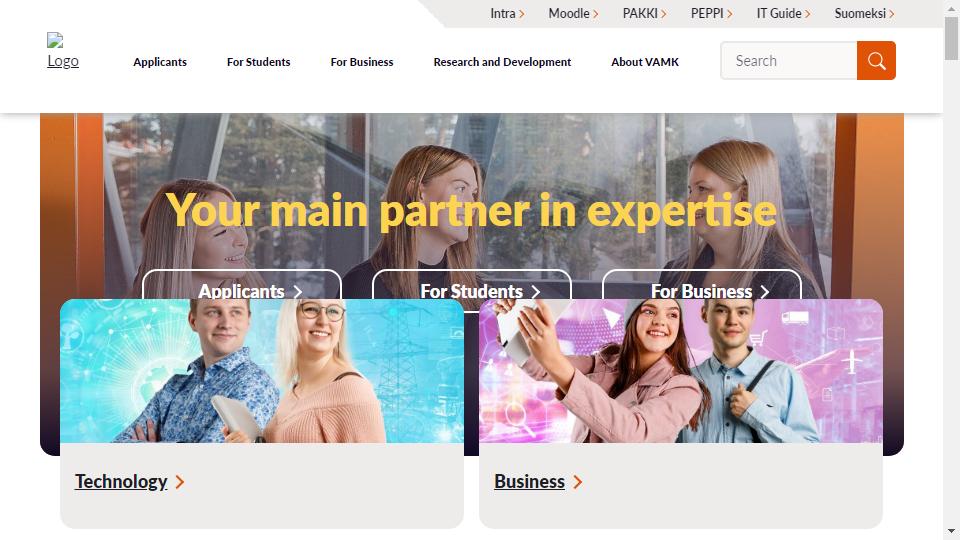Open the PAKKI link
The width and height of the screenshot is (960, 540).
[x=640, y=13]
